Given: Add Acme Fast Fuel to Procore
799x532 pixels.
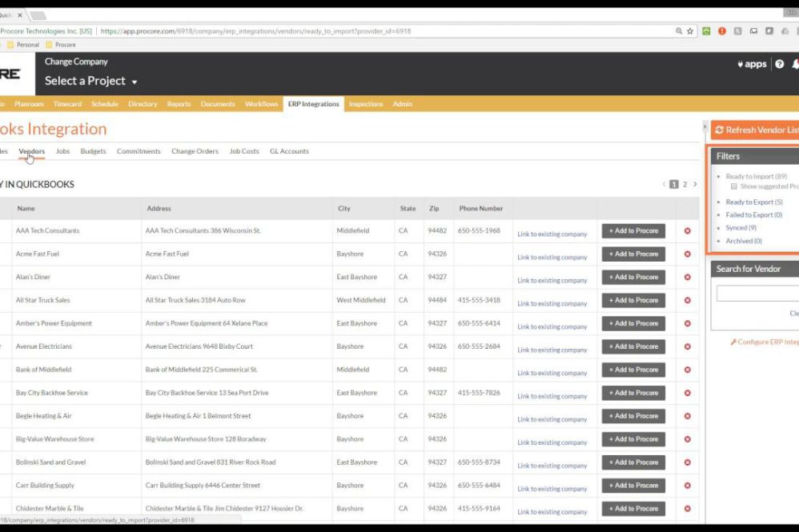Looking at the screenshot, I should 633,254.
